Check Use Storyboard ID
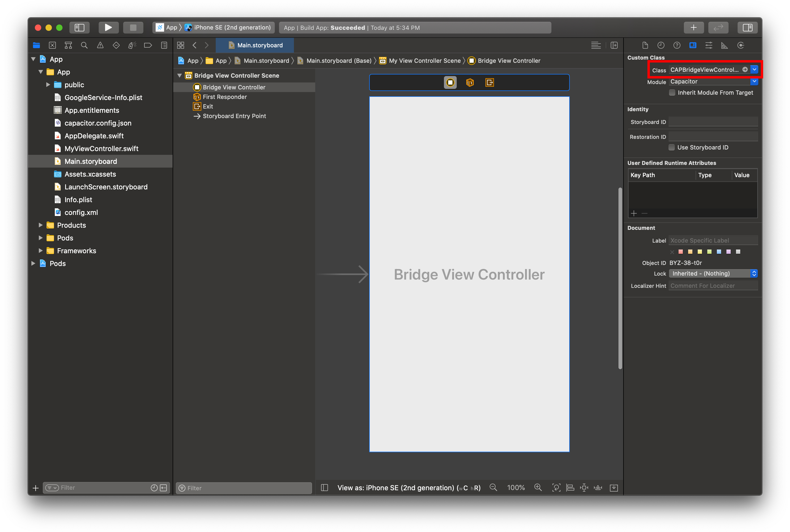Image resolution: width=790 pixels, height=532 pixels. click(x=672, y=147)
